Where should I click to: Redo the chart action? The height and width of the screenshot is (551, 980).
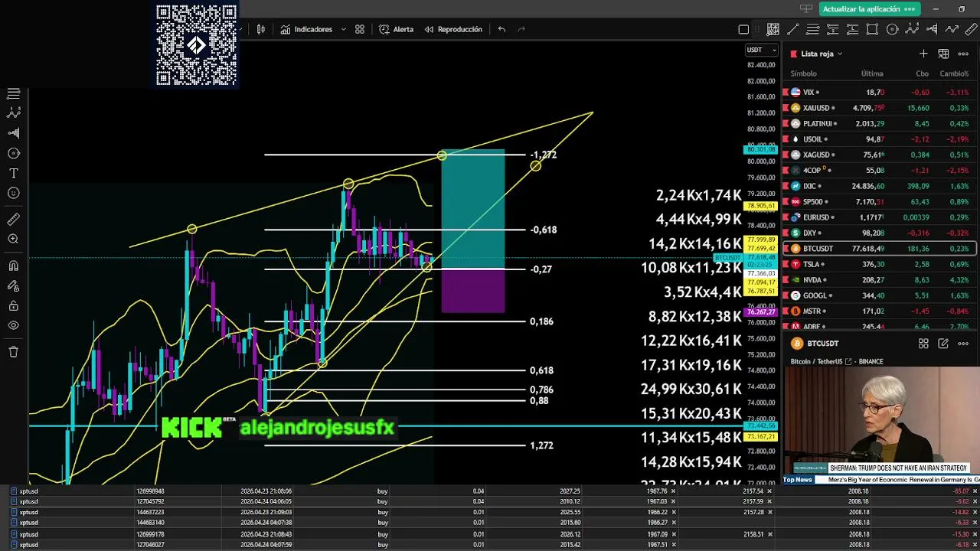pyautogui.click(x=522, y=29)
